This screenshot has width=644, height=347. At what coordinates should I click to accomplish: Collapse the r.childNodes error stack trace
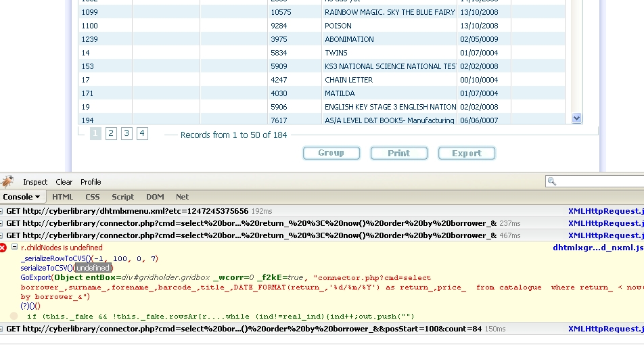coord(14,247)
